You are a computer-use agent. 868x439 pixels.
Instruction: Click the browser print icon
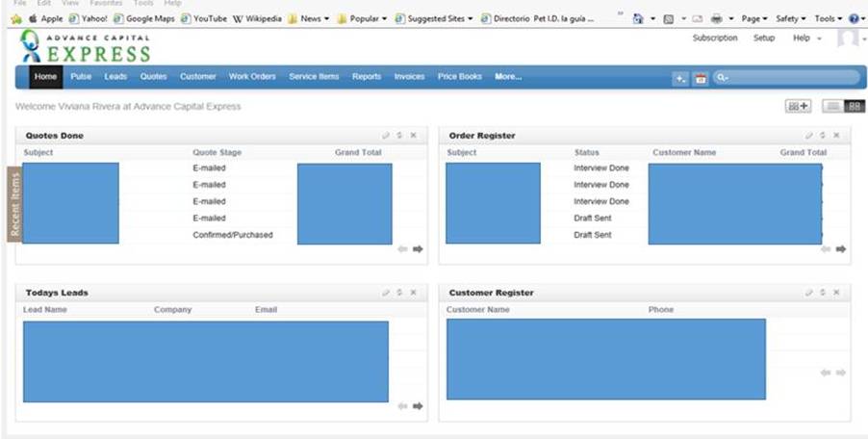click(716, 19)
